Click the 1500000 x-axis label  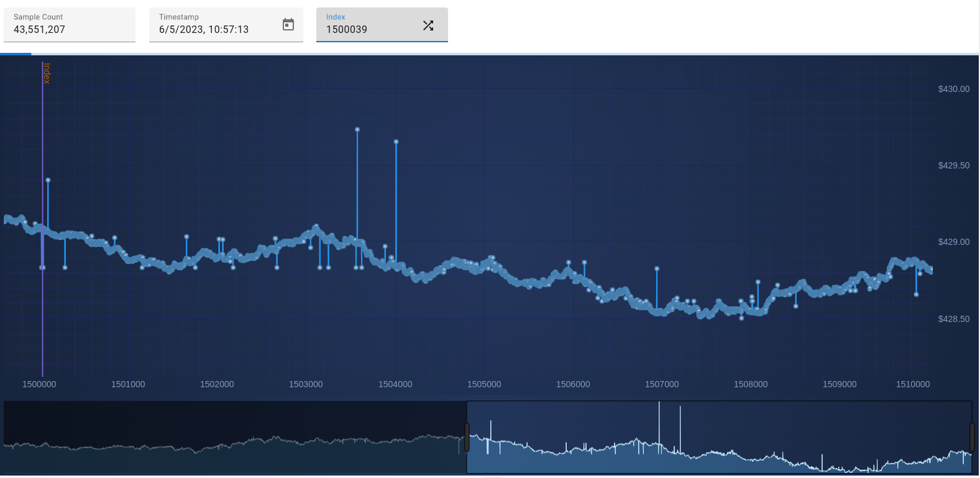pyautogui.click(x=39, y=384)
